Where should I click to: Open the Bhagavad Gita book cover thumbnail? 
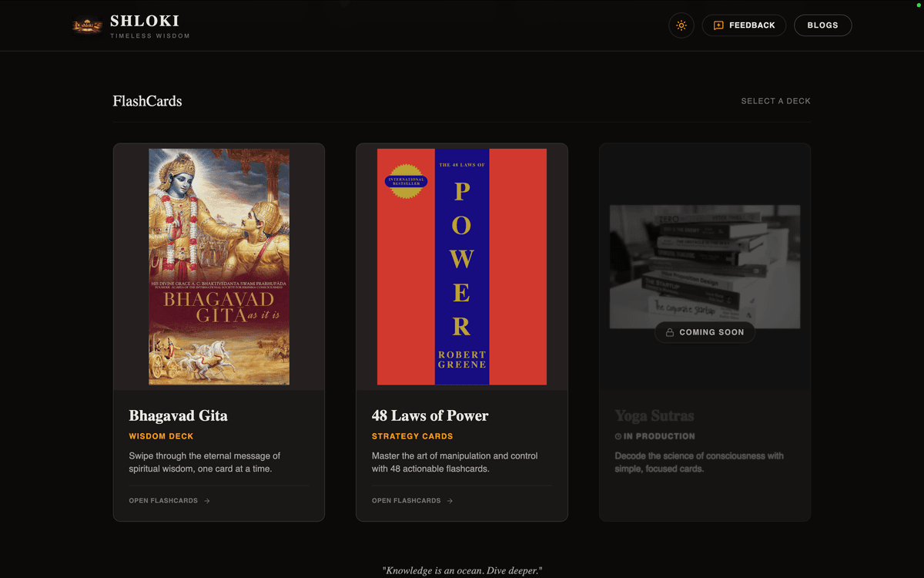tap(219, 267)
